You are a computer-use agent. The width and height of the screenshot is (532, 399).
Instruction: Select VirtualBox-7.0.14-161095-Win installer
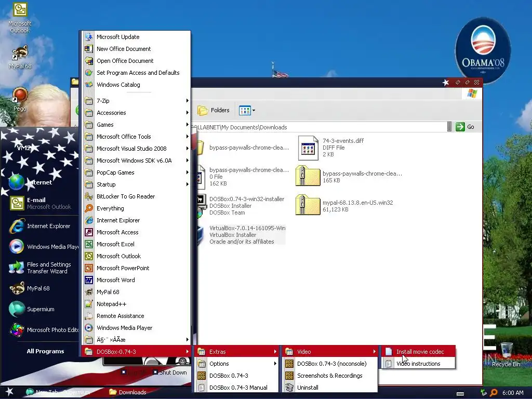click(242, 235)
